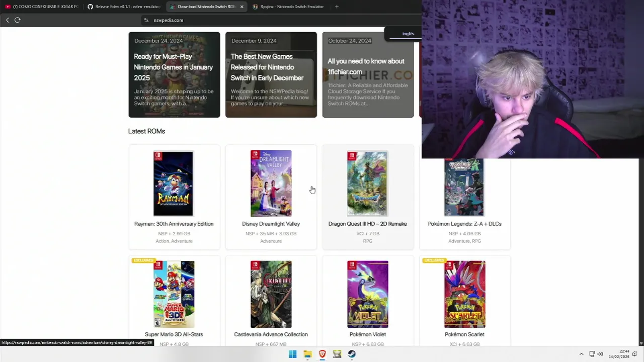Image resolution: width=644 pixels, height=362 pixels.
Task: Open Rayman 30th Anniversary Edition cover art
Action: coord(174,184)
